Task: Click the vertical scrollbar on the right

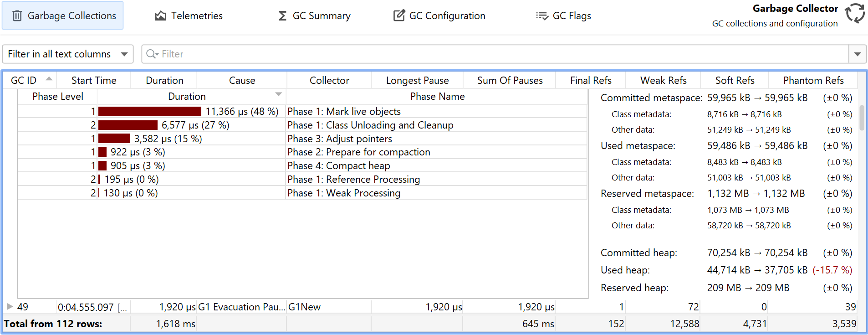Action: point(862,118)
